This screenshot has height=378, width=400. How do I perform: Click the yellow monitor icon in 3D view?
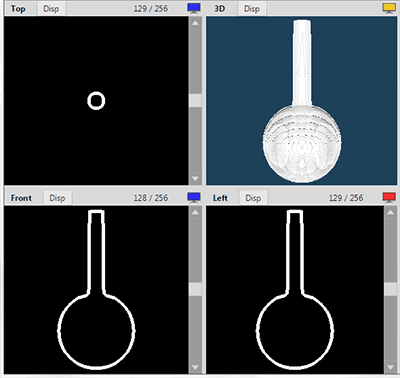[x=389, y=8]
